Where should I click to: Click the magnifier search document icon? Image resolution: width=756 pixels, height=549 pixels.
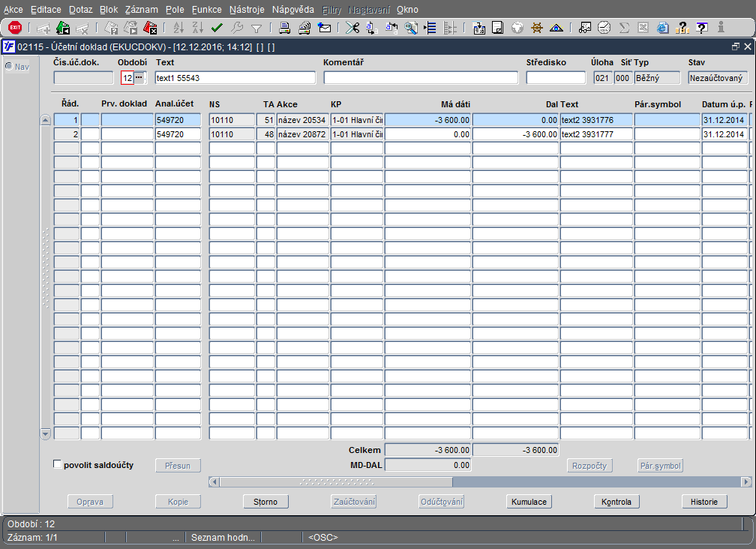click(x=411, y=28)
